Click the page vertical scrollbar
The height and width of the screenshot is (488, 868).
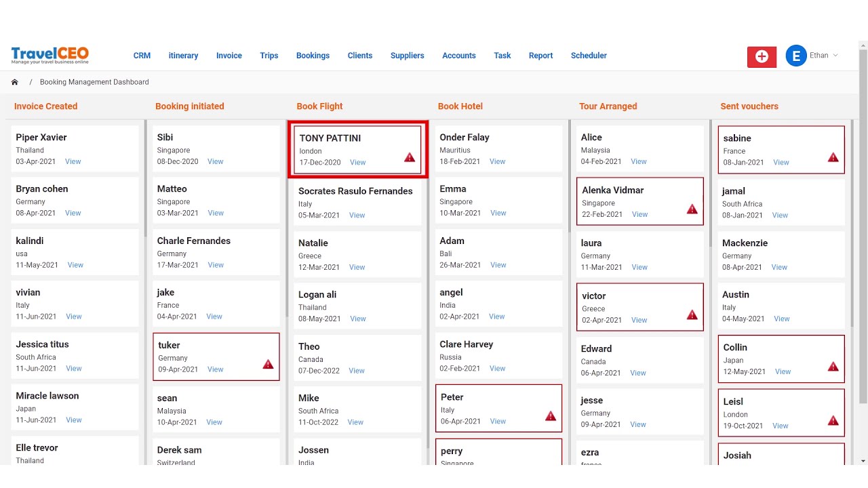click(x=863, y=227)
